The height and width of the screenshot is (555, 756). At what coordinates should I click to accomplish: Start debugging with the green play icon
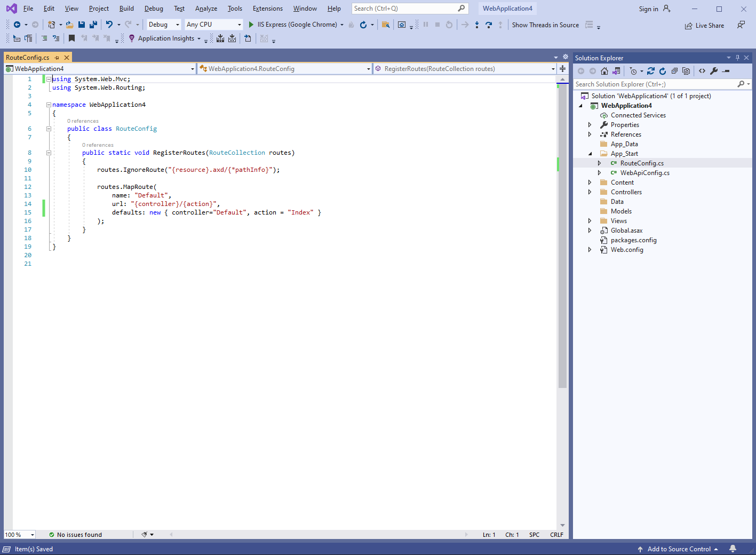(251, 25)
